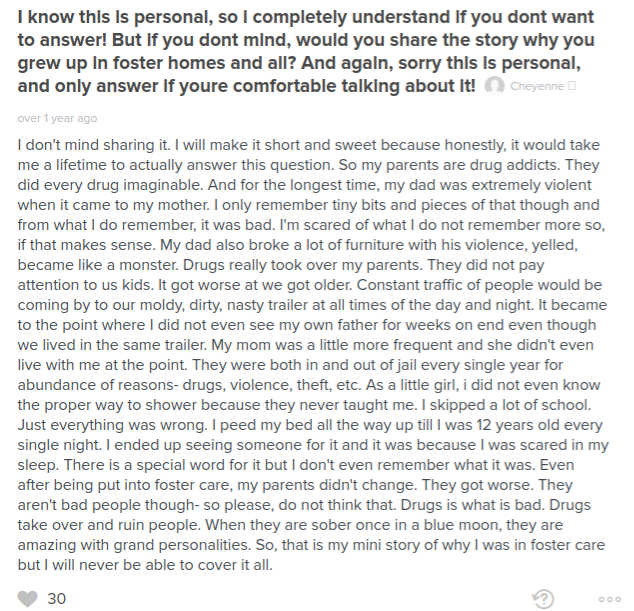Like the answer with the heart icon

[27, 598]
